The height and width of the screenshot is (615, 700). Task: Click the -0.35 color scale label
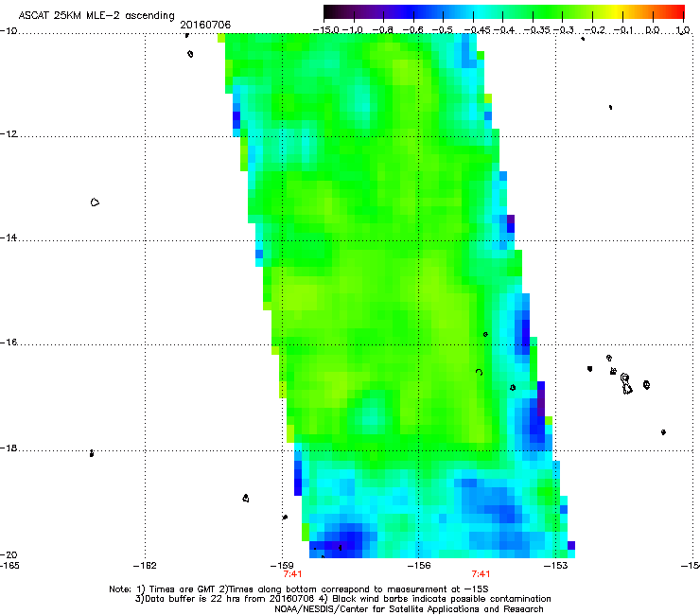536,30
